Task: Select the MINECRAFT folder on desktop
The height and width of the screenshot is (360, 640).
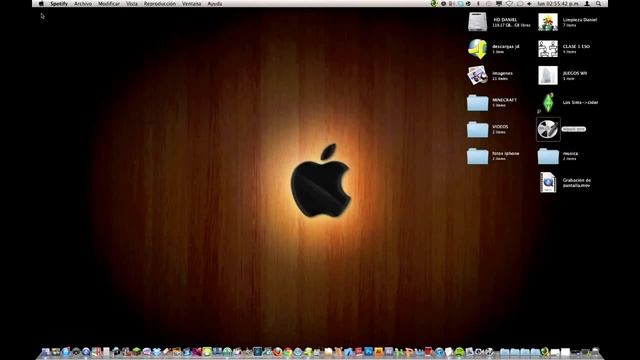Action: point(477,102)
